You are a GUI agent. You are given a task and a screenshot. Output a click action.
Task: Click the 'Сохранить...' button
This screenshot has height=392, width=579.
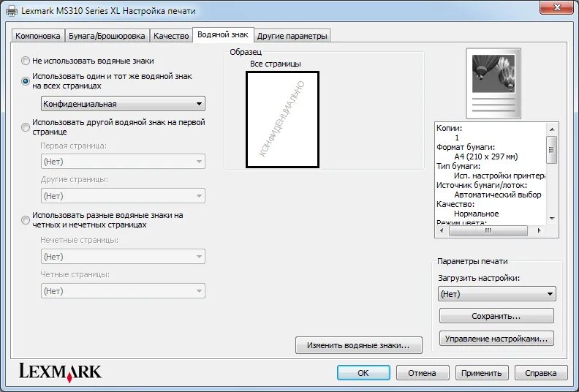coord(496,316)
